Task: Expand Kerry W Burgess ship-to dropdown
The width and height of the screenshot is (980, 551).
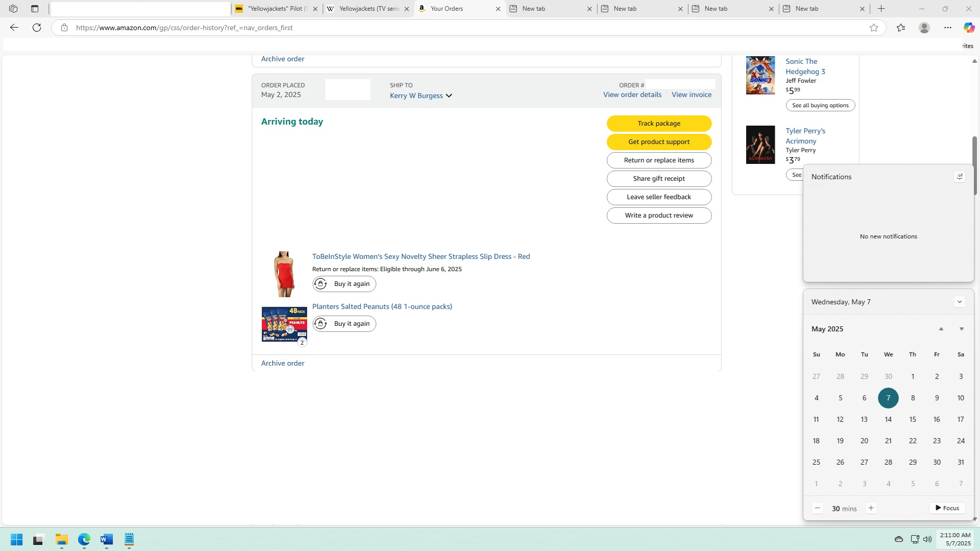Action: 421,95
